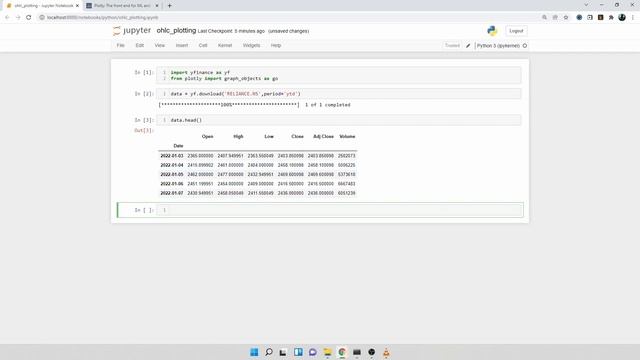
Task: Open the Cell menu
Action: tap(203, 45)
